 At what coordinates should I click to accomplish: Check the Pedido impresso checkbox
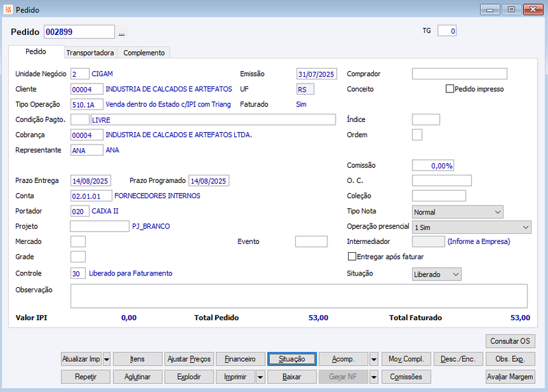[x=450, y=89]
